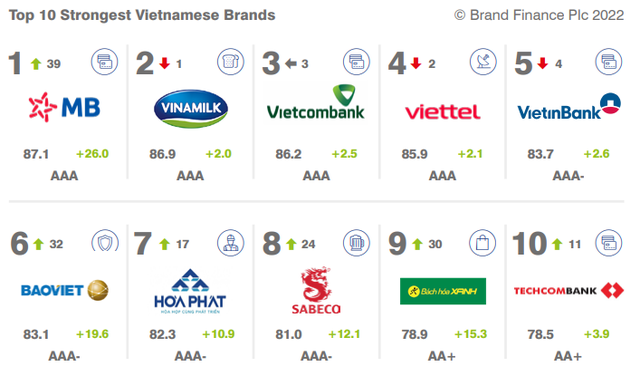This screenshot has width=640, height=376.
Task: Click the banking card icon above Vietcombank
Action: (x=357, y=62)
